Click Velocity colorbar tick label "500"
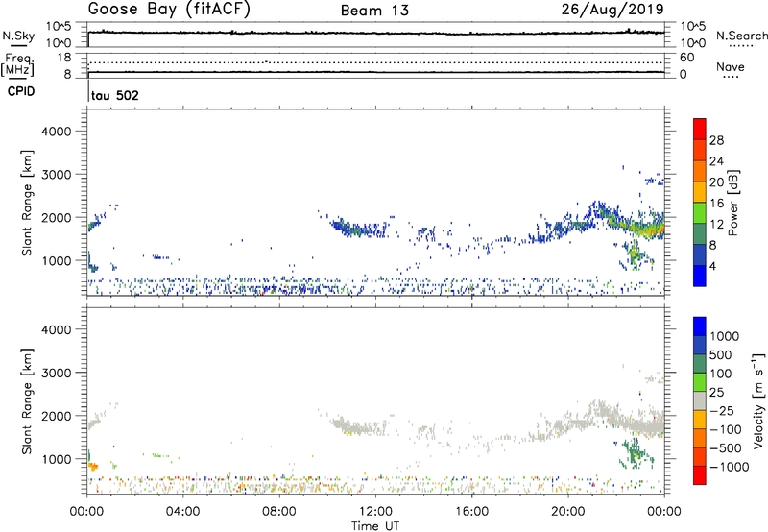The image size is (768, 532). pos(721,355)
